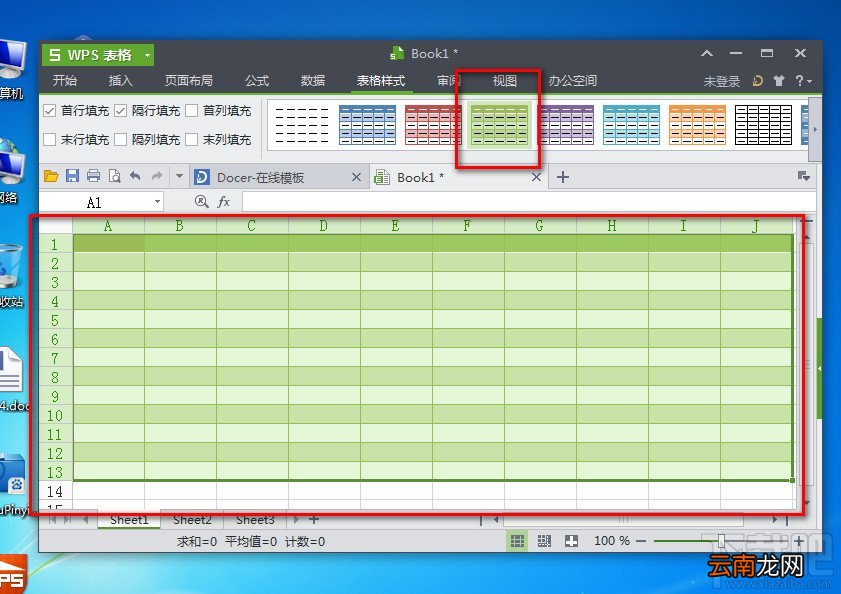841x594 pixels.
Task: Click the Docer tab icon
Action: (202, 177)
